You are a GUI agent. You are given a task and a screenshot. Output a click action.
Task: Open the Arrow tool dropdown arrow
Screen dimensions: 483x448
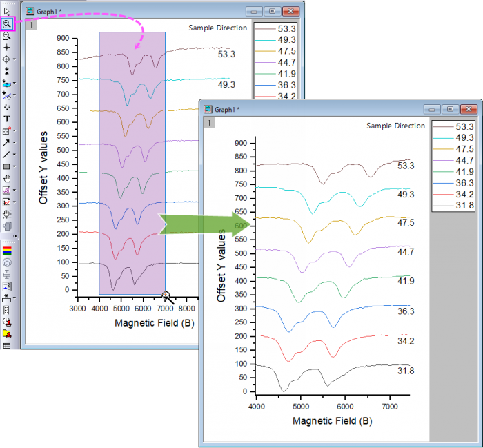[14, 143]
